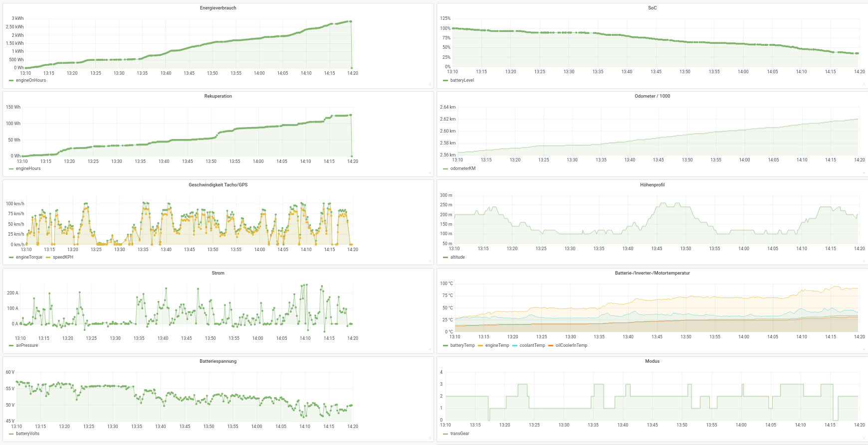This screenshot has width=868, height=445.
Task: Click the oilCoolerInTemp orange legend color marker
Action: [x=551, y=345]
